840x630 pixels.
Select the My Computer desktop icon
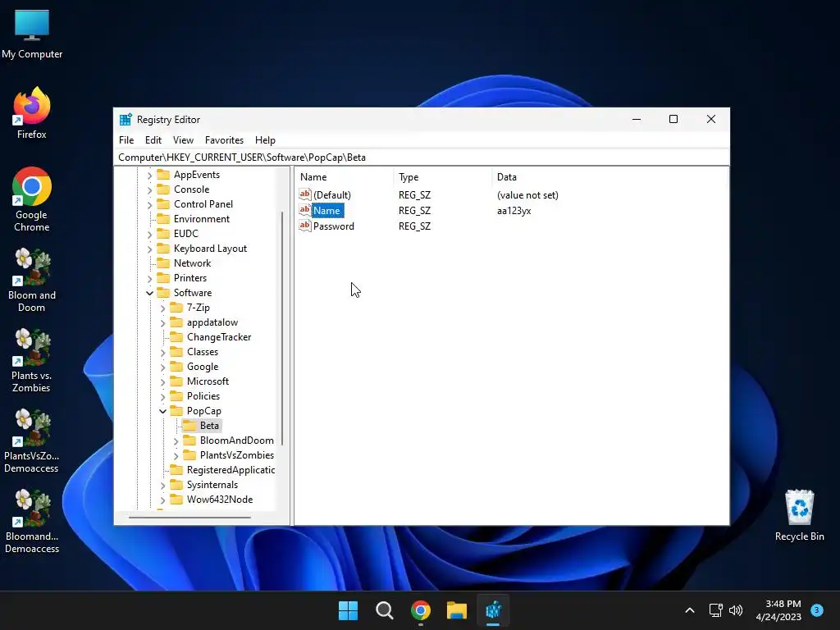pos(32,34)
